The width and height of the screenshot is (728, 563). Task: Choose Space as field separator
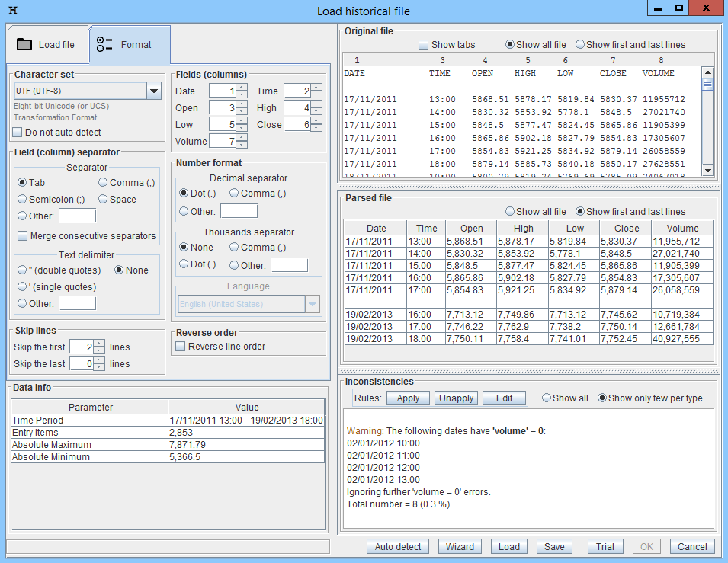click(103, 199)
